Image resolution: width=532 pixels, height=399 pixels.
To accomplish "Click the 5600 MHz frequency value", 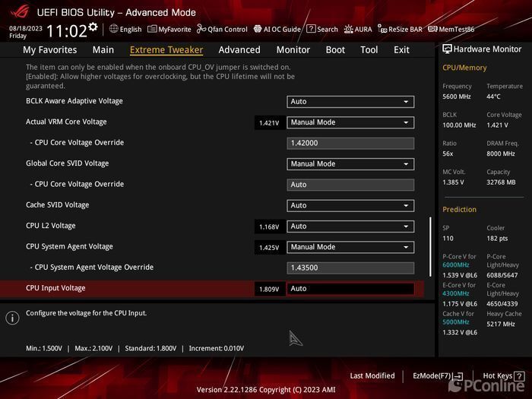I will click(x=456, y=97).
